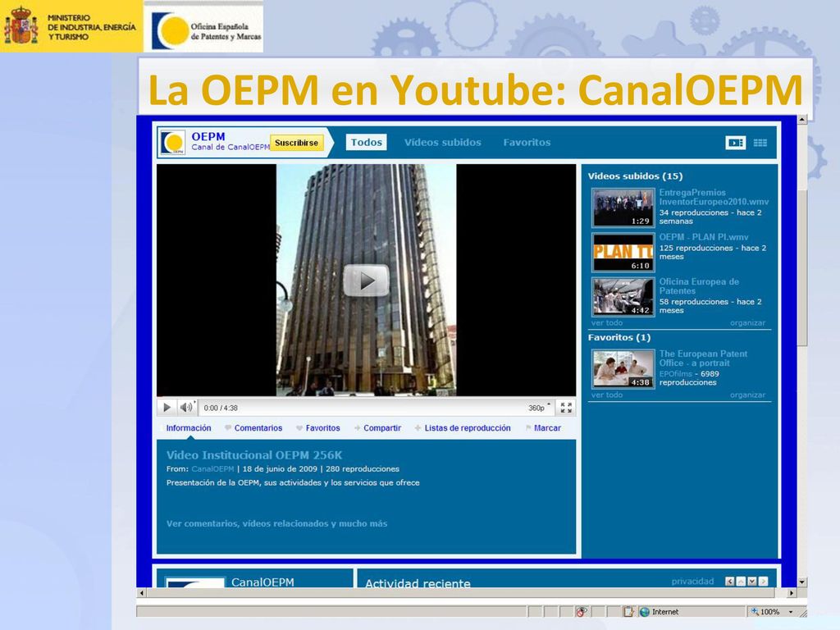Mute the video with the speaker icon
Viewport: 840px width, 630px height.
pos(186,408)
